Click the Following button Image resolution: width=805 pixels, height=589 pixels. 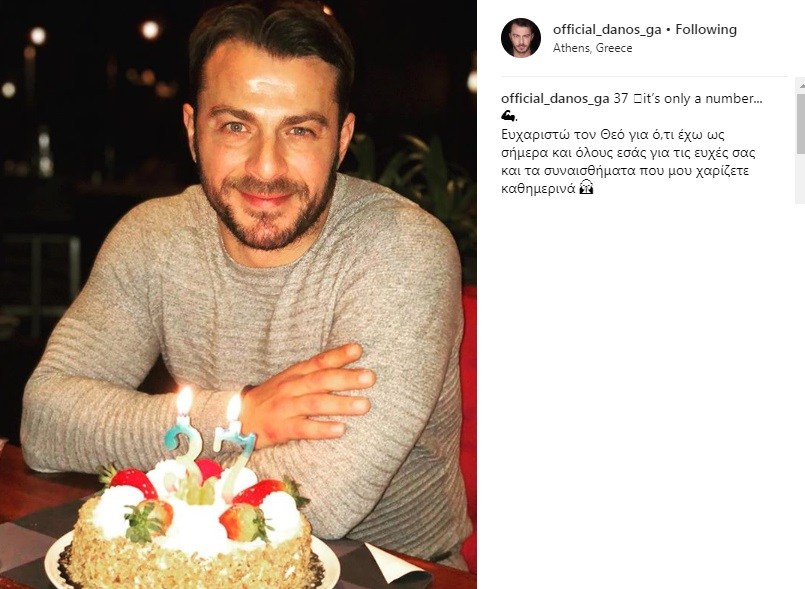(706, 29)
